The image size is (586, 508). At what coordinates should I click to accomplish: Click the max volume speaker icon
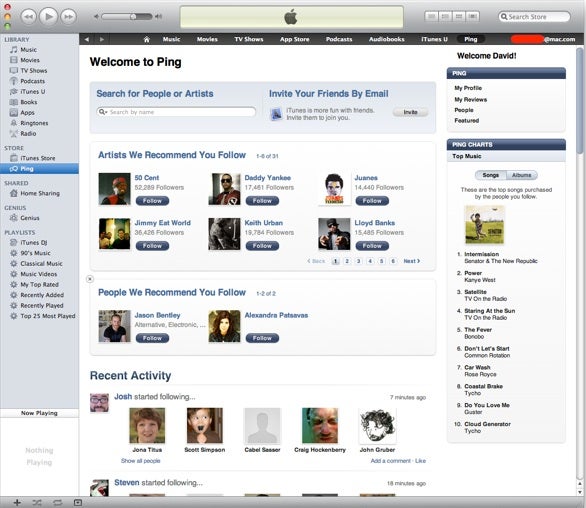pyautogui.click(x=159, y=16)
